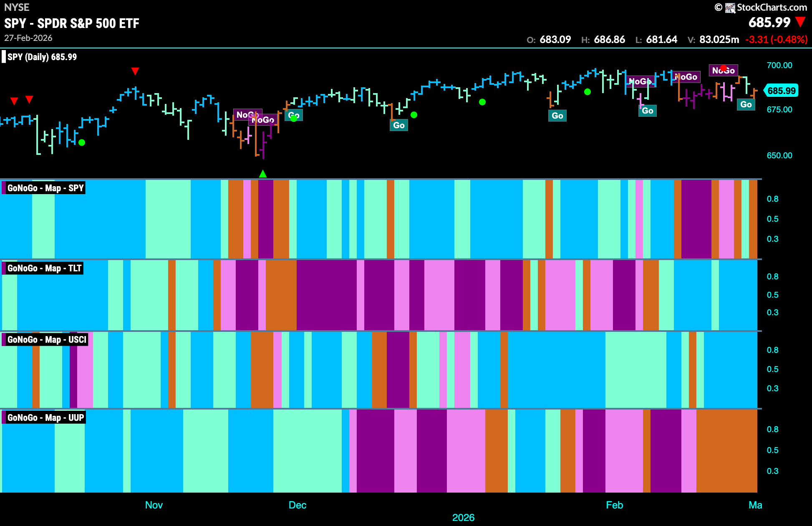Click the long orange band ending the UUP map
This screenshot has width=812, height=526.
[727, 451]
